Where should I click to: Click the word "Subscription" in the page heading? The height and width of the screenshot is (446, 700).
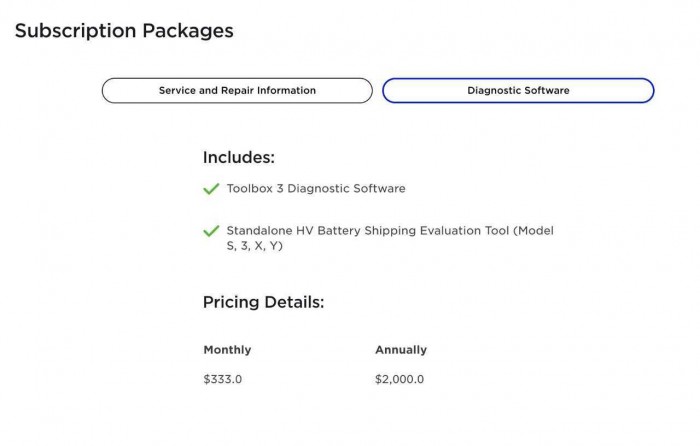[x=76, y=31]
